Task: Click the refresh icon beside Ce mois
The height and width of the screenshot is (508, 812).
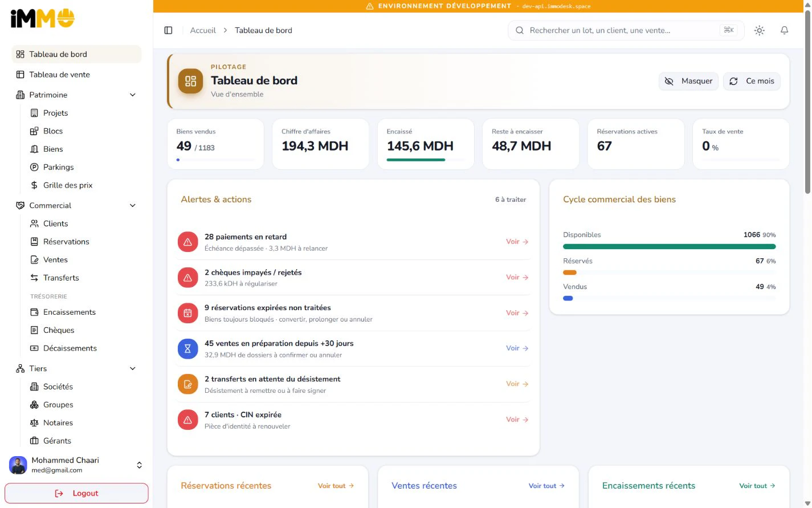Action: click(734, 81)
